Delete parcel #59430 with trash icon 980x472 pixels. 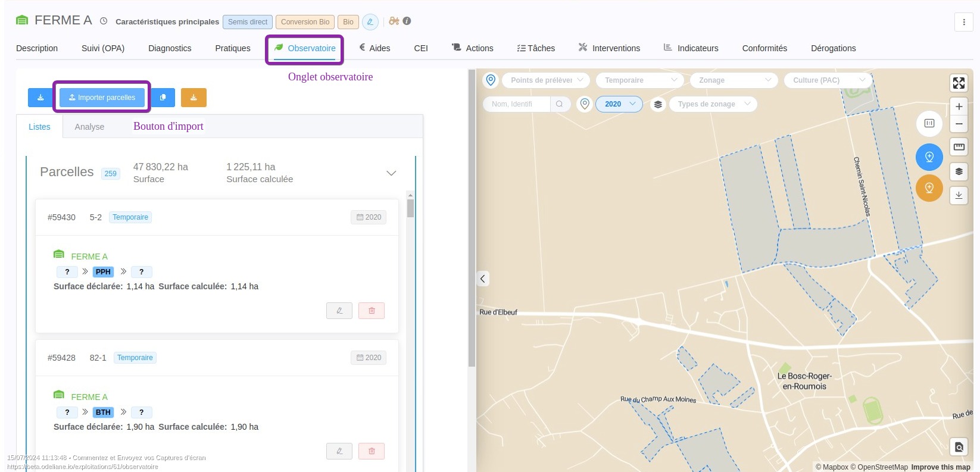372,311
